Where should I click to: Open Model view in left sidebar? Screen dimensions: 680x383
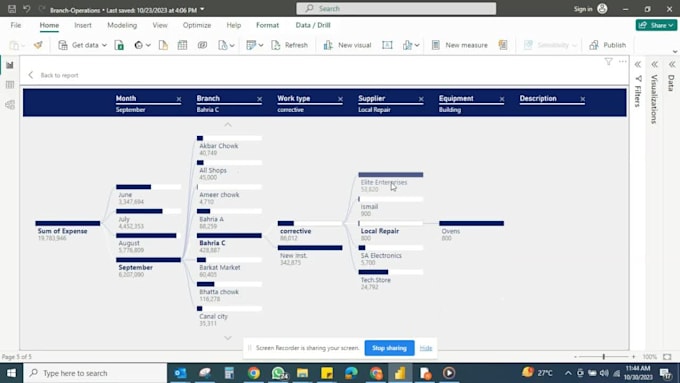coord(10,105)
